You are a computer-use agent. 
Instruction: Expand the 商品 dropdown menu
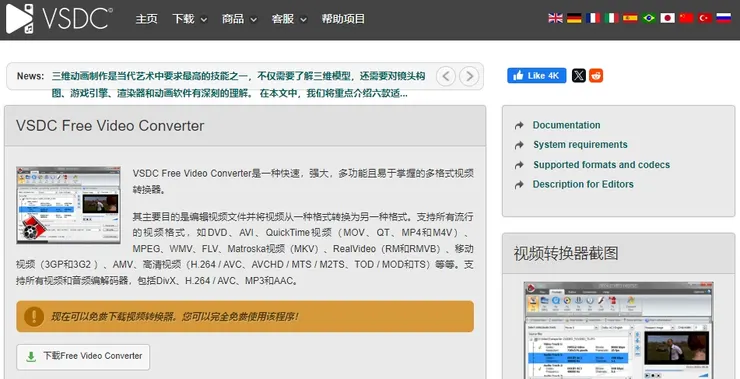click(x=239, y=19)
